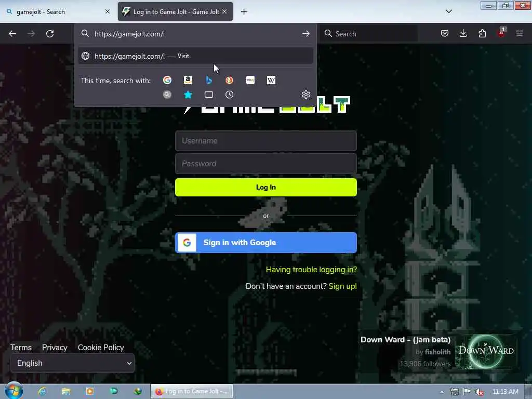Search this time with Wikipedia icon
The height and width of the screenshot is (399, 532).
[x=271, y=80]
